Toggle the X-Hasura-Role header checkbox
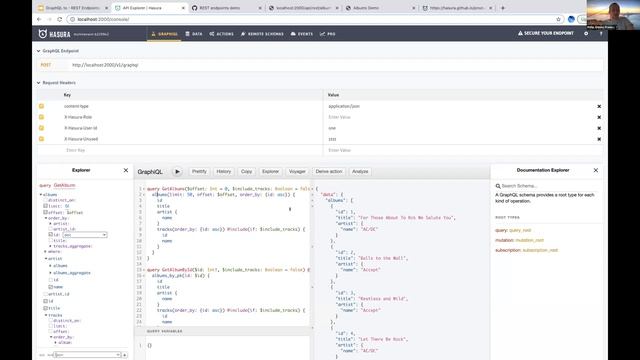This screenshot has width=640, height=360. [41, 117]
